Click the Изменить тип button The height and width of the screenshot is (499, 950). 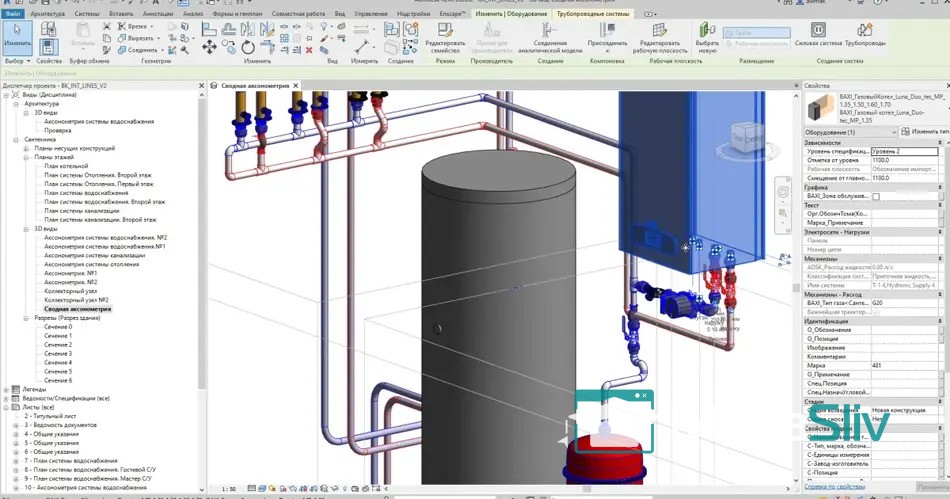click(x=924, y=132)
